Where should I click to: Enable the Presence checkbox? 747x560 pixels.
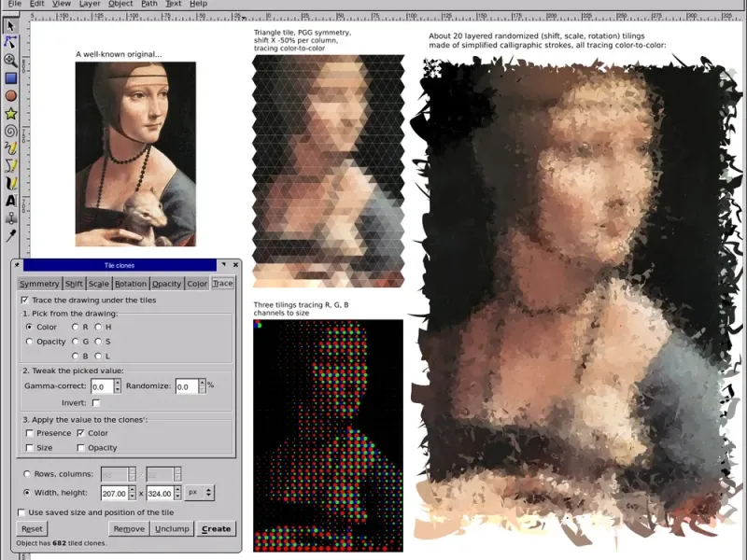(x=30, y=433)
